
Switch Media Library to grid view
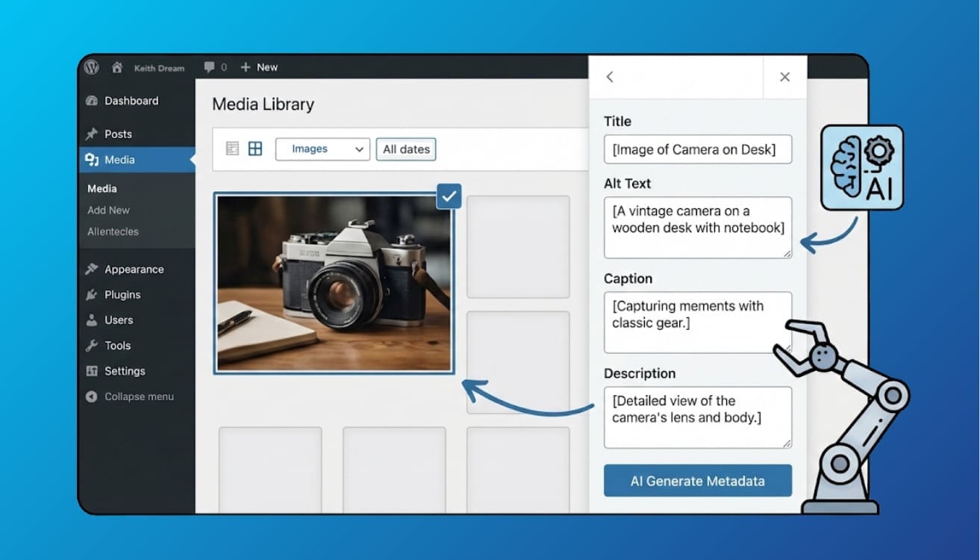255,149
